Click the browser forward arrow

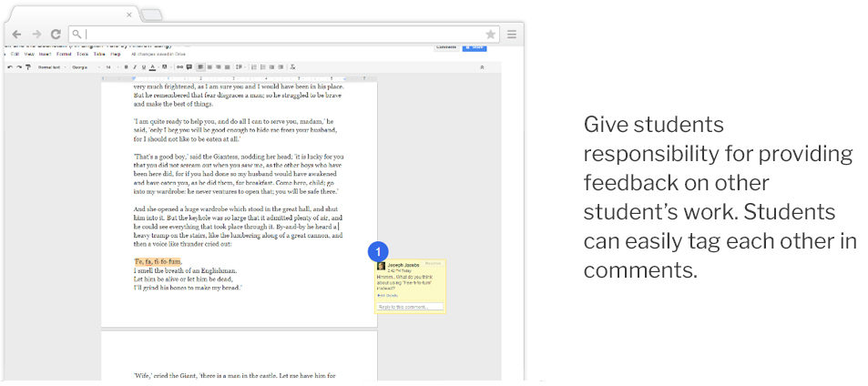pos(36,35)
